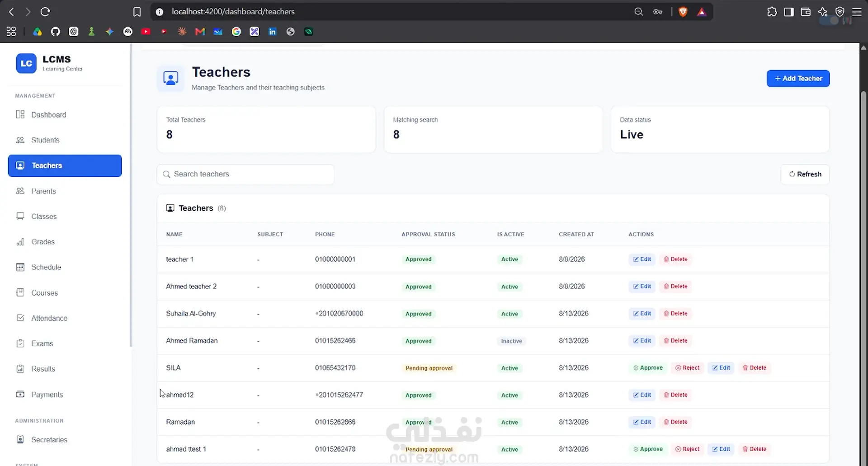Open the browser hamburger menu
The image size is (868, 466).
tap(857, 12)
